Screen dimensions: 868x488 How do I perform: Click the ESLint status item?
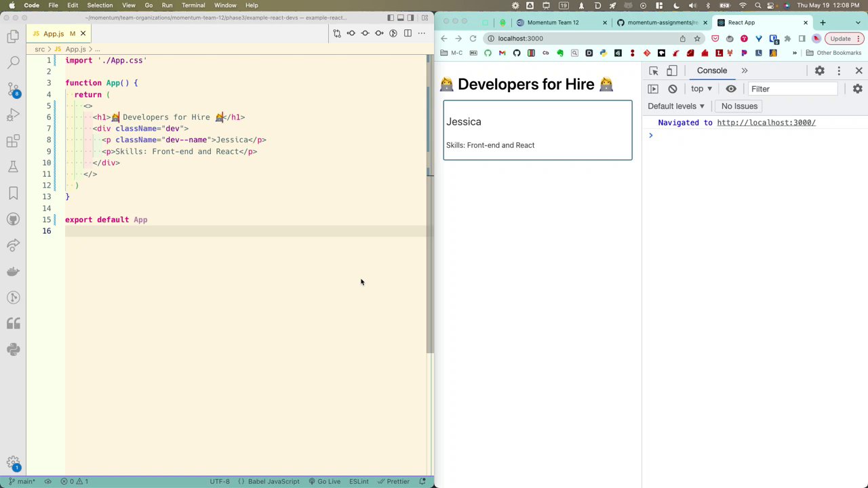[359, 481]
